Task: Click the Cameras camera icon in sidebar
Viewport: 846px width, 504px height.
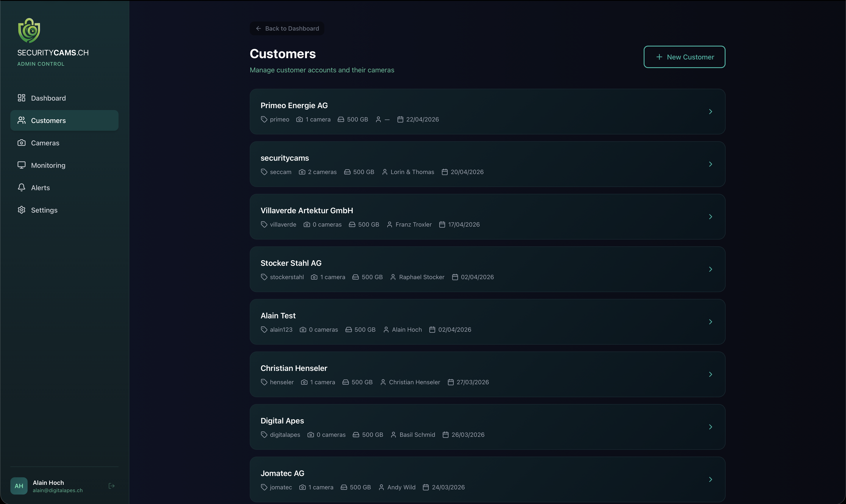Action: click(x=21, y=143)
